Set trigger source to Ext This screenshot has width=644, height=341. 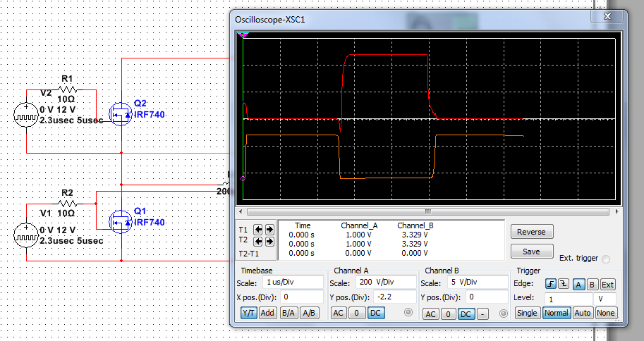607,284
